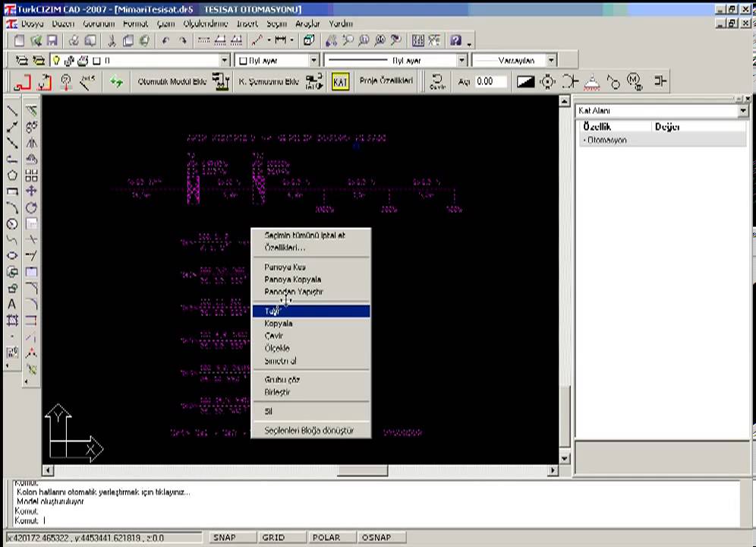The image size is (756, 547).
Task: Open the Araçlar menu
Action: click(x=307, y=24)
